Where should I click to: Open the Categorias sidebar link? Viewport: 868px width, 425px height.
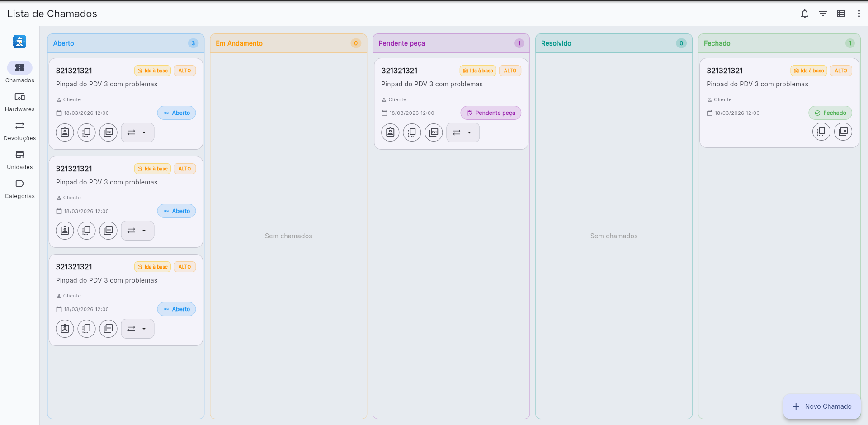click(19, 189)
